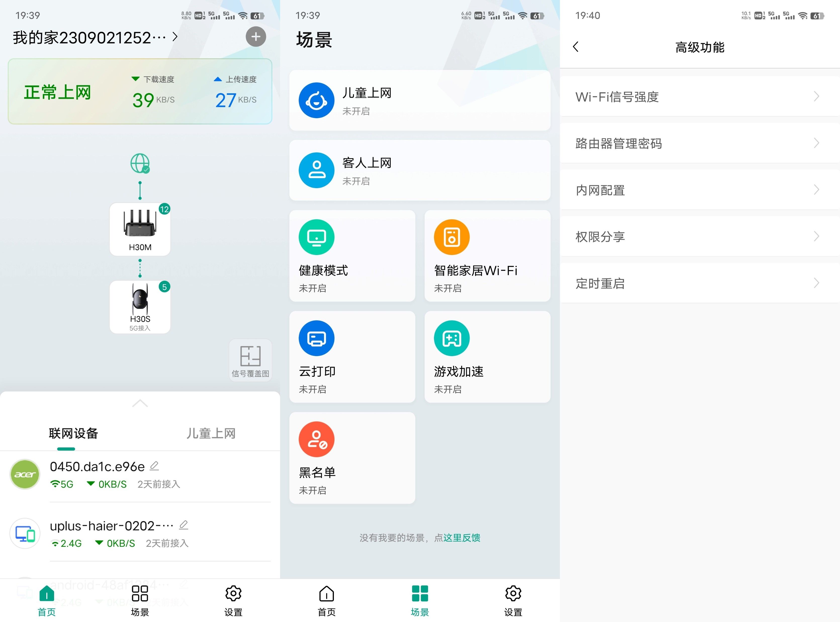840x622 pixels.
Task: Tap the uplus-haier device type icon
Action: pos(25,534)
